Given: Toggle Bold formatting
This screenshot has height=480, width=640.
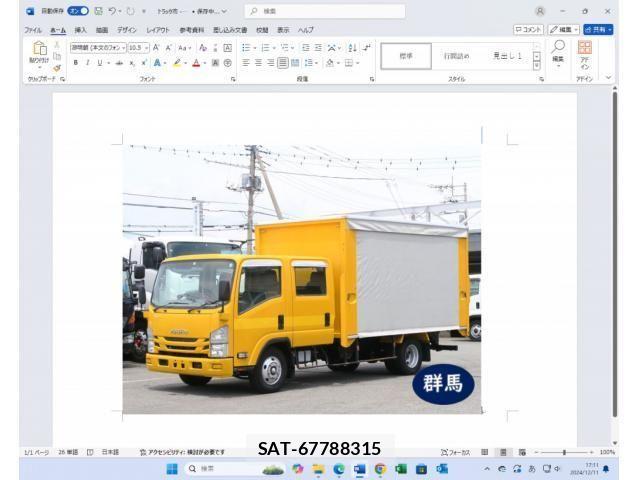Looking at the screenshot, I should [x=76, y=63].
